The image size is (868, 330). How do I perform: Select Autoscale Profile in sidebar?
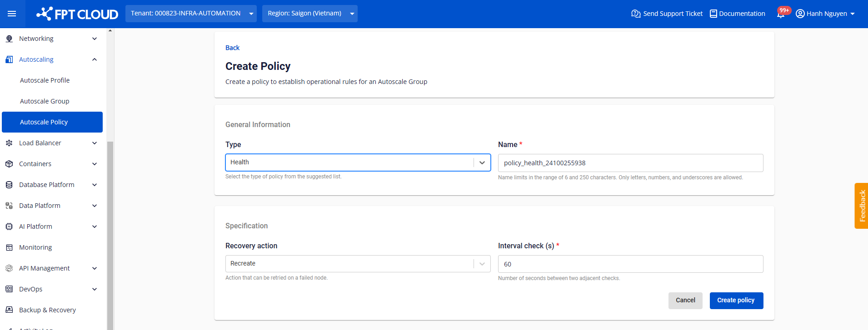[x=45, y=80]
